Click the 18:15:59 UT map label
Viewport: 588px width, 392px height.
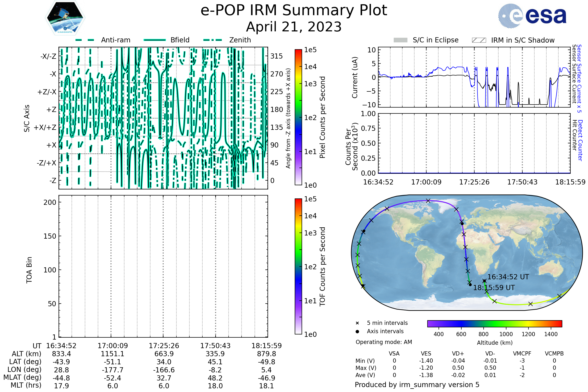(494, 288)
